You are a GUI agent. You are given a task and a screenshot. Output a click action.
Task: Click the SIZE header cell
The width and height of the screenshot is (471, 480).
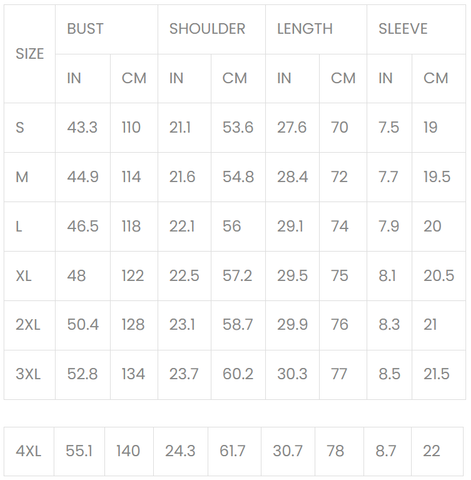click(30, 54)
